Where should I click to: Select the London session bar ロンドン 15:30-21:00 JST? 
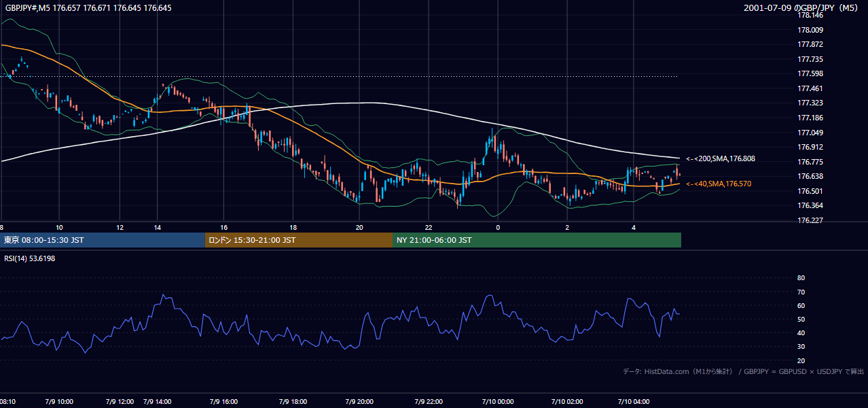click(x=298, y=240)
